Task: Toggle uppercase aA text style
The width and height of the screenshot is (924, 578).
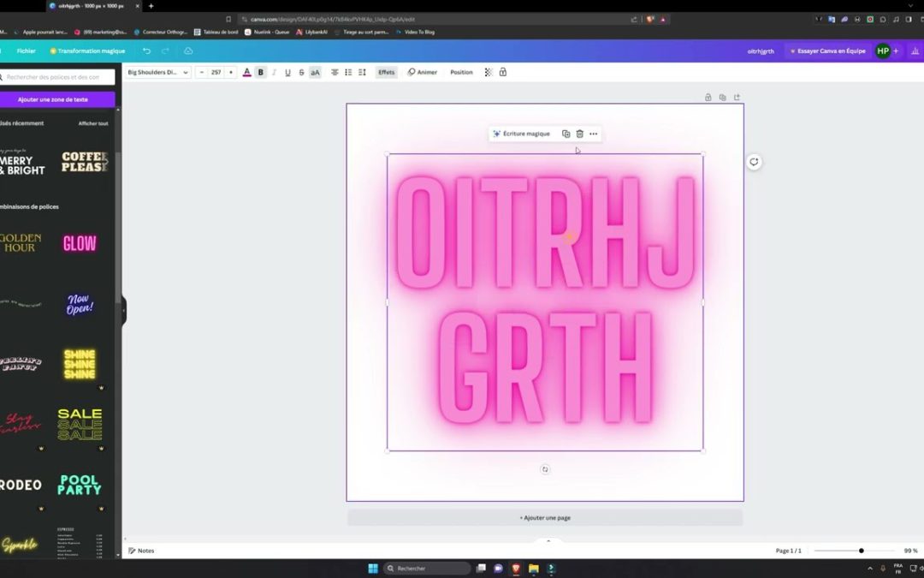Action: click(315, 73)
